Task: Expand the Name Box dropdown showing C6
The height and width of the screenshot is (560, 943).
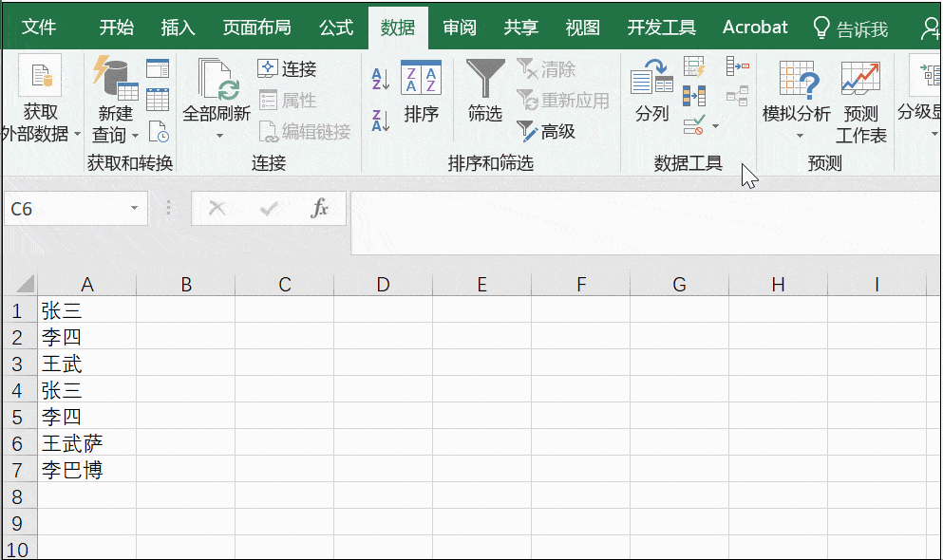Action: point(134,208)
